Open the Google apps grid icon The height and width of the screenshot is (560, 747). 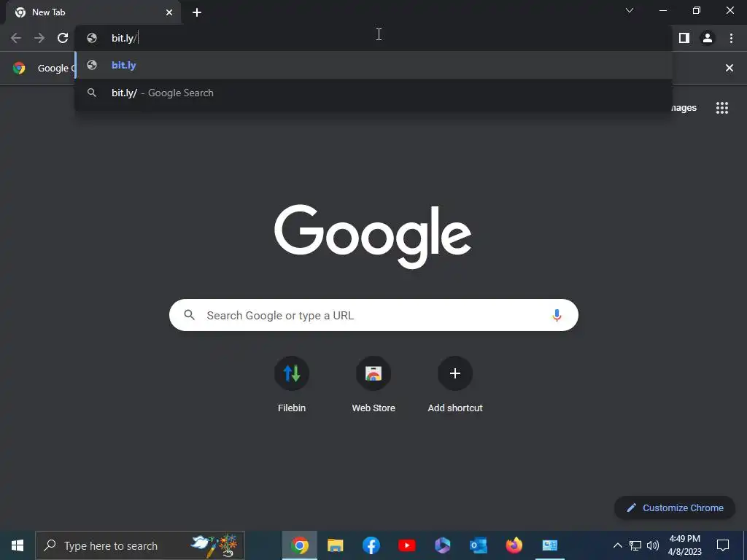point(722,108)
